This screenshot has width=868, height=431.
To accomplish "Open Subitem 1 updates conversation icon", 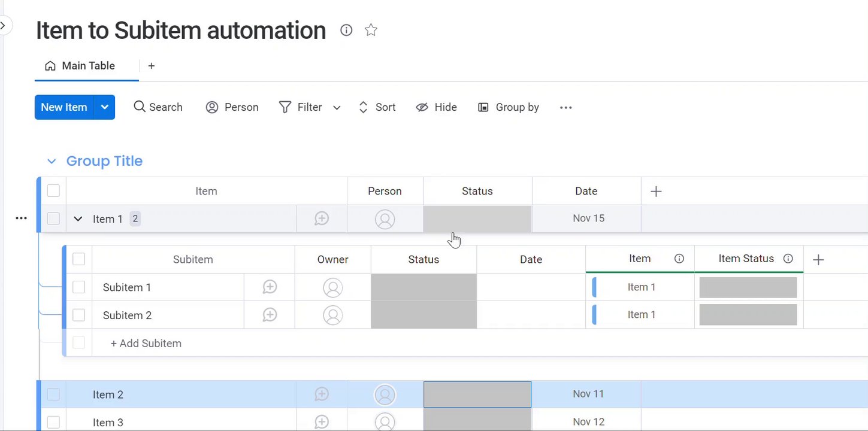I will pyautogui.click(x=270, y=287).
